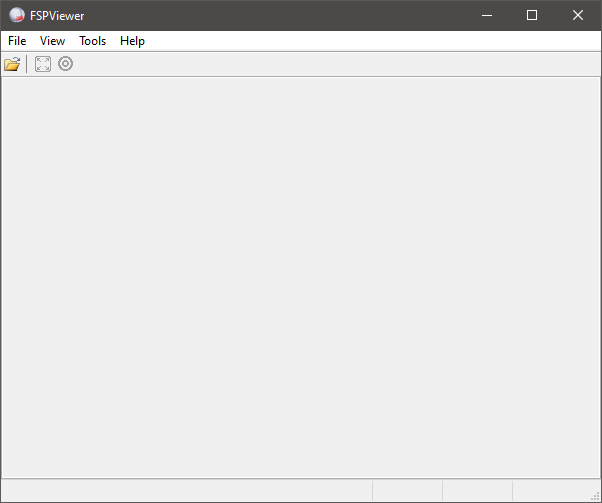Open the Help menu
This screenshot has width=602, height=503.
tap(132, 41)
